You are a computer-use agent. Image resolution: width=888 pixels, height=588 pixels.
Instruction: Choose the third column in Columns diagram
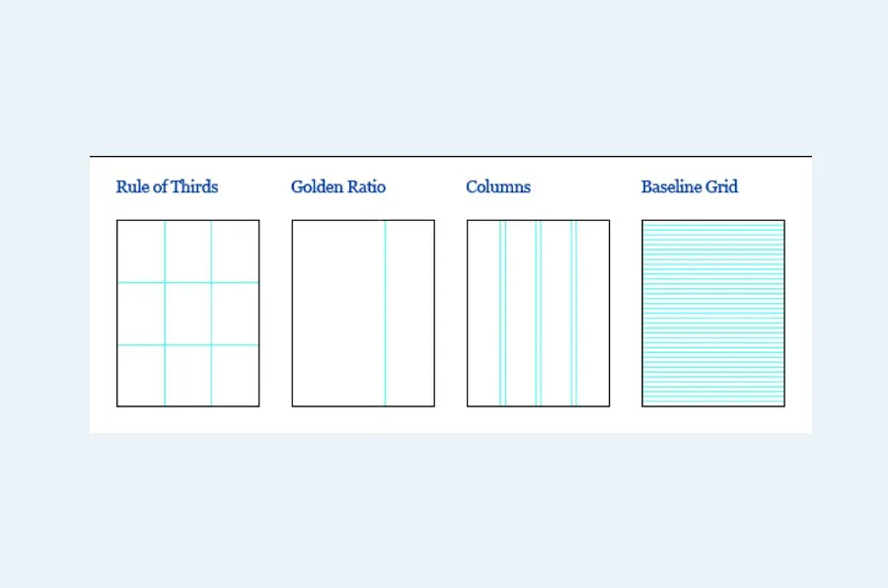tap(556, 313)
